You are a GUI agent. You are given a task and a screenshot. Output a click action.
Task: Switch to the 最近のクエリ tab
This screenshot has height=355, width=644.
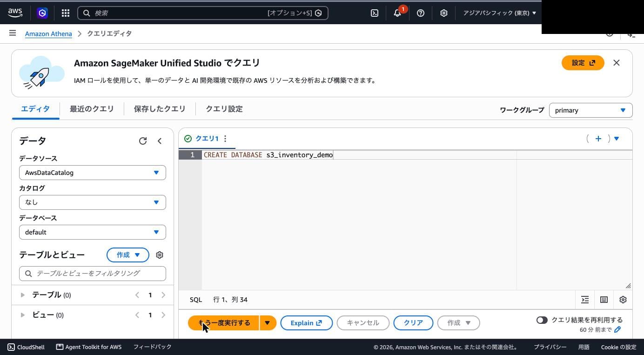click(92, 109)
